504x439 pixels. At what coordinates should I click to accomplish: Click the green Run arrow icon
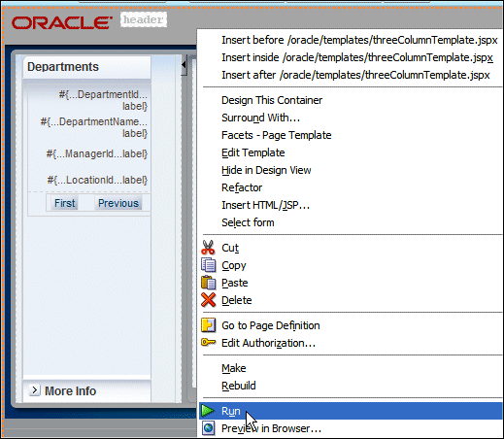coord(207,411)
